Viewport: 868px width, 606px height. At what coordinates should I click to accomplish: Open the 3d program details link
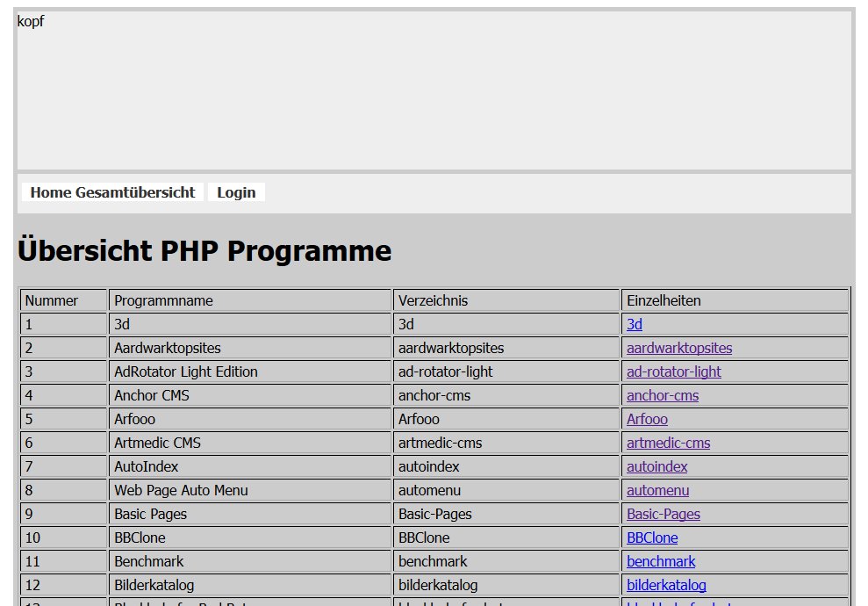pyautogui.click(x=634, y=324)
